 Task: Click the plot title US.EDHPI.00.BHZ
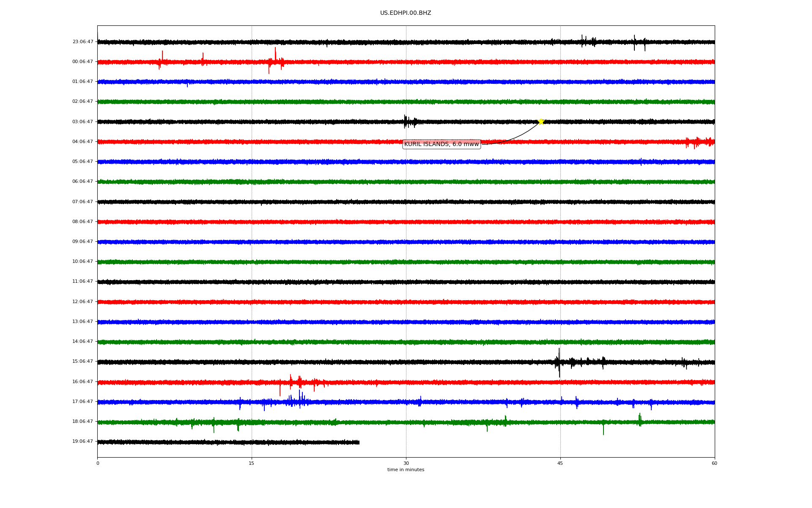pyautogui.click(x=406, y=13)
